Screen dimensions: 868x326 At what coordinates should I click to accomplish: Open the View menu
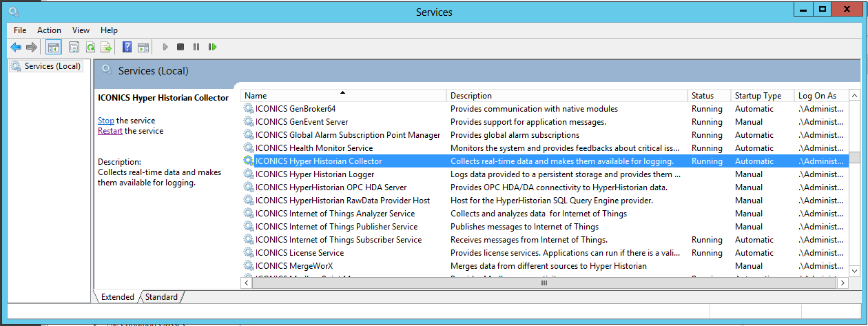[x=81, y=30]
